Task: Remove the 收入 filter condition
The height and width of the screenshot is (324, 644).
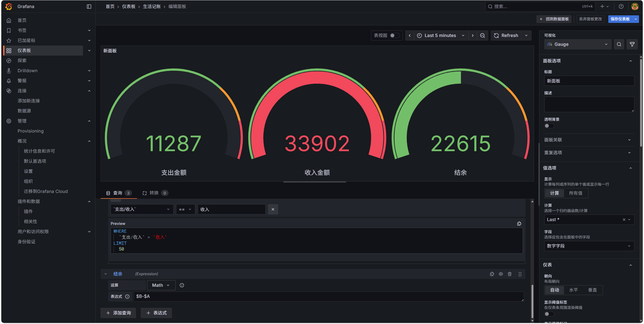Action: coord(273,209)
